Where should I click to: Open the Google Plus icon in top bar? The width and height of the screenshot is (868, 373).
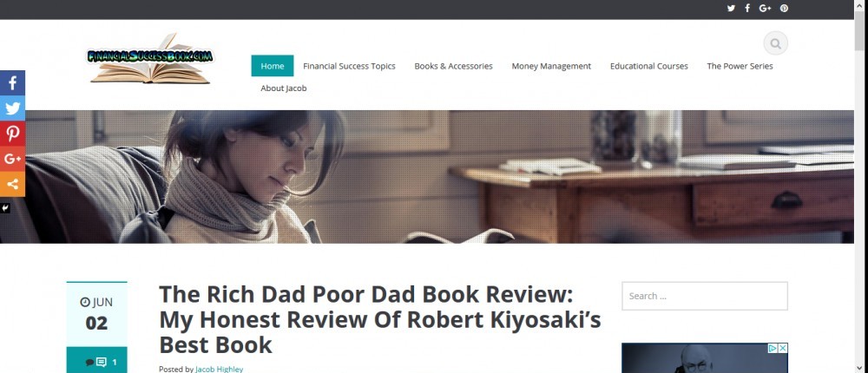pyautogui.click(x=765, y=9)
